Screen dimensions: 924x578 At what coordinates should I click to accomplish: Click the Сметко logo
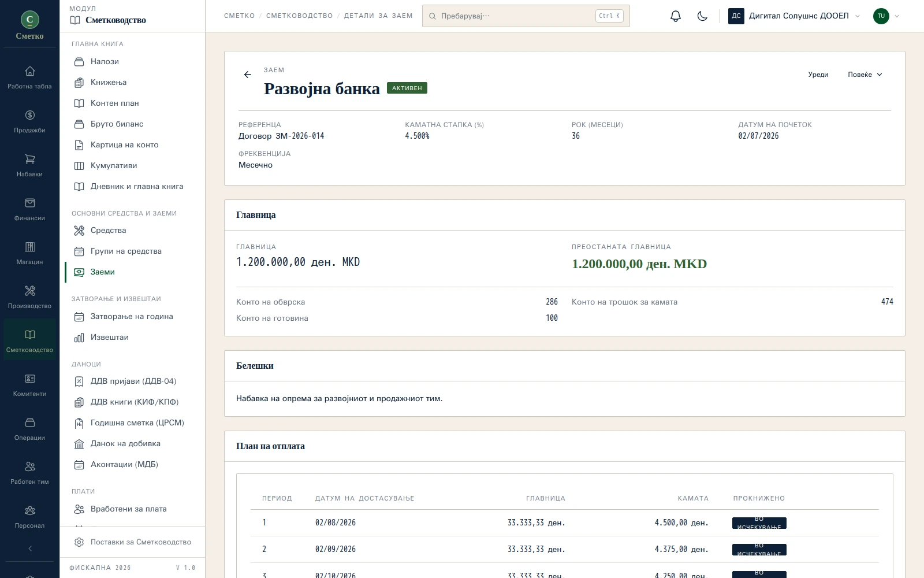[x=30, y=25]
